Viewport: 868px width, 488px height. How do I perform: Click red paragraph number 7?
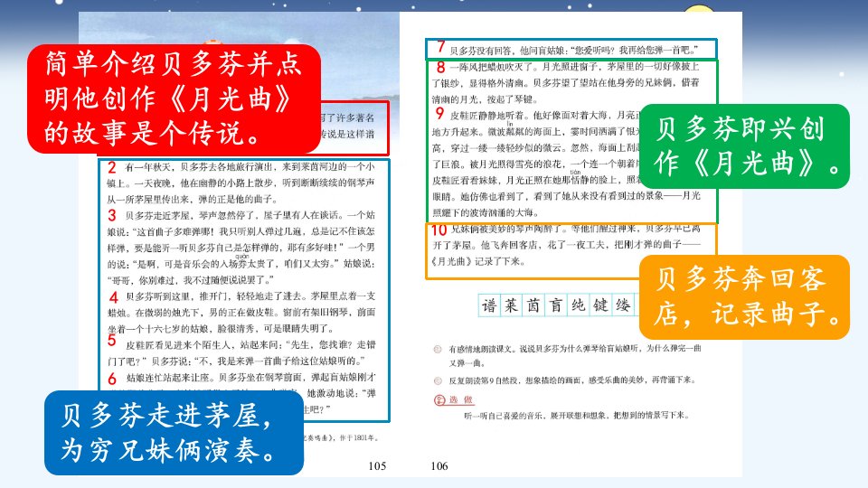click(440, 47)
